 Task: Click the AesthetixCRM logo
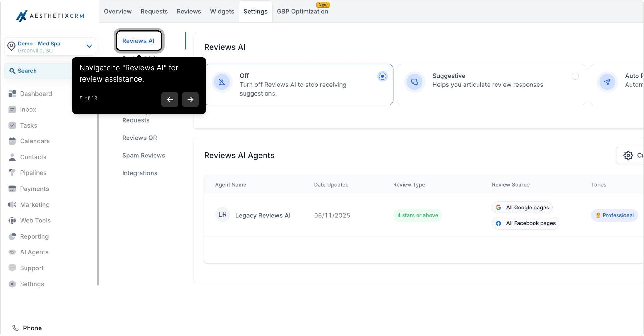[x=50, y=16]
